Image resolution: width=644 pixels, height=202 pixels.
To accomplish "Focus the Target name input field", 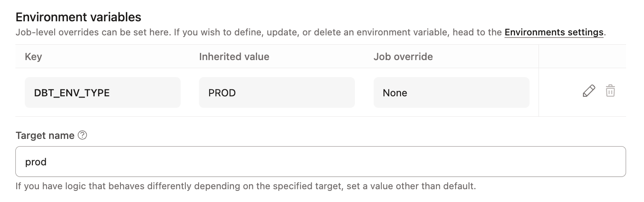I will tap(320, 162).
